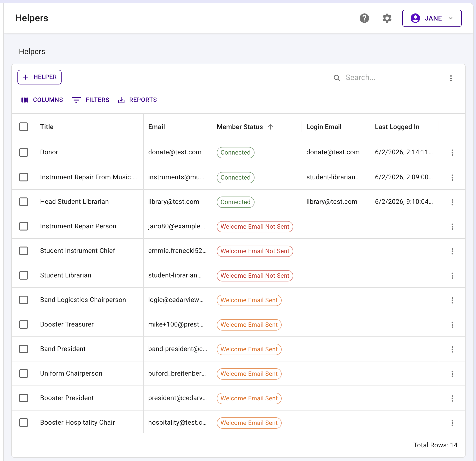This screenshot has width=476, height=461.
Task: Open settings gear icon
Action: click(387, 18)
